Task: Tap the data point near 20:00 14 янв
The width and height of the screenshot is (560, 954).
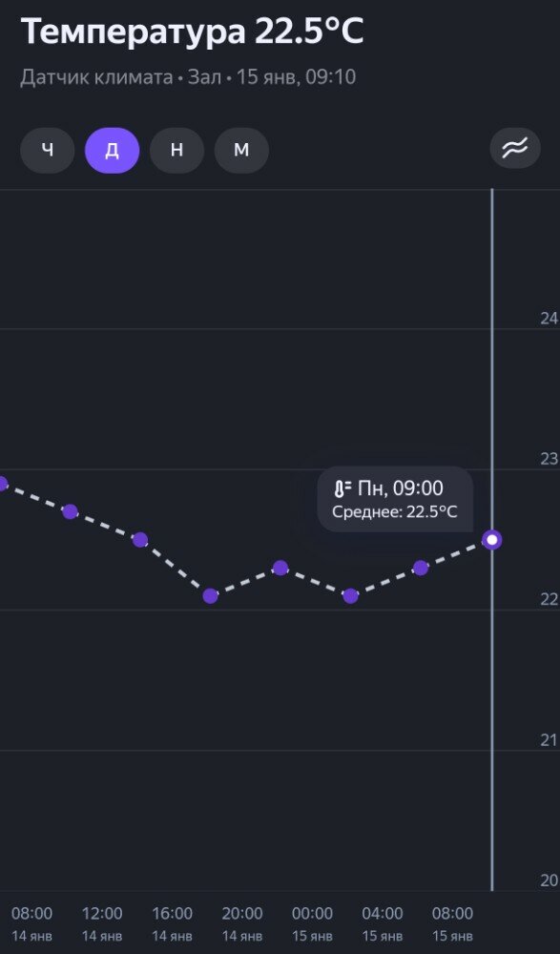Action: (210, 595)
